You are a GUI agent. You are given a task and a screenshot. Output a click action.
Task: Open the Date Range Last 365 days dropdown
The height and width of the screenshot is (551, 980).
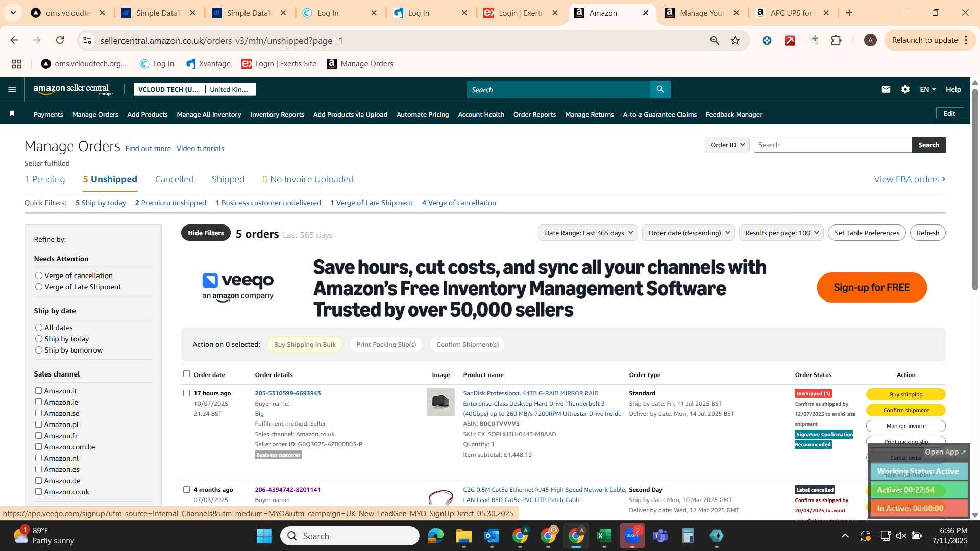[587, 233]
